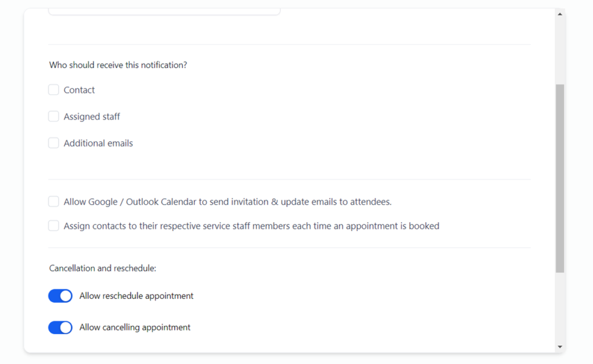Click the vertical scrollbar thumb
The width and height of the screenshot is (593, 364).
pyautogui.click(x=559, y=178)
